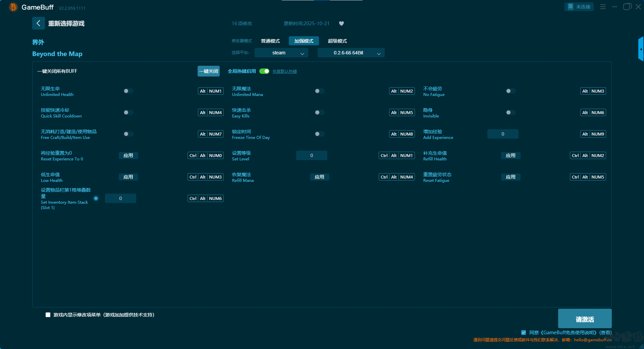This screenshot has width=644, height=349.
Task: Click the Set Level value input field
Action: (312, 155)
